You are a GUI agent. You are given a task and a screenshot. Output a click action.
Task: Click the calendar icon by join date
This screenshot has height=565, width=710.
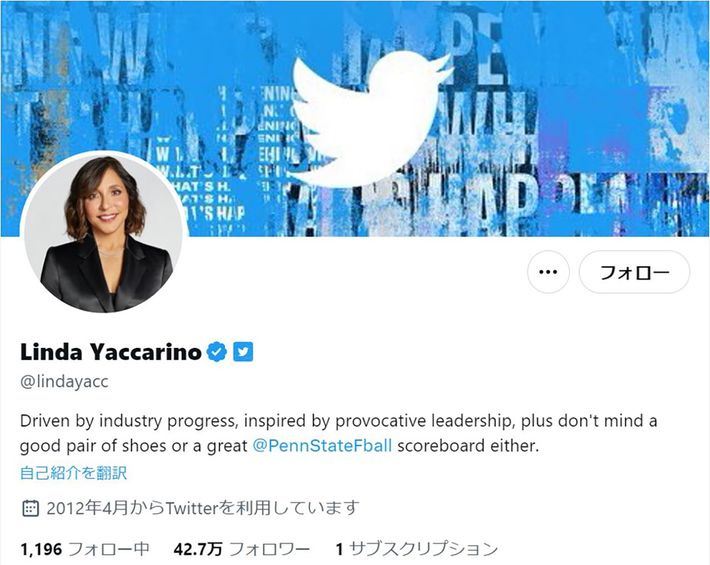(30, 508)
